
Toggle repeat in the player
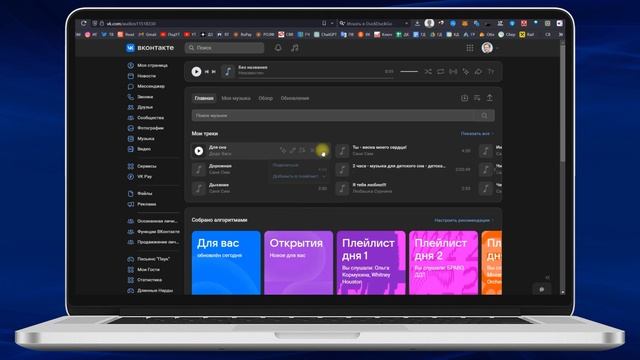click(440, 72)
